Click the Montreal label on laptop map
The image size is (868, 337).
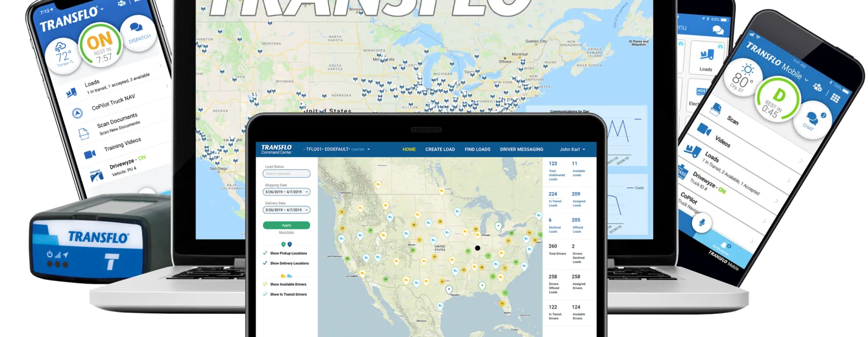tap(520, 54)
